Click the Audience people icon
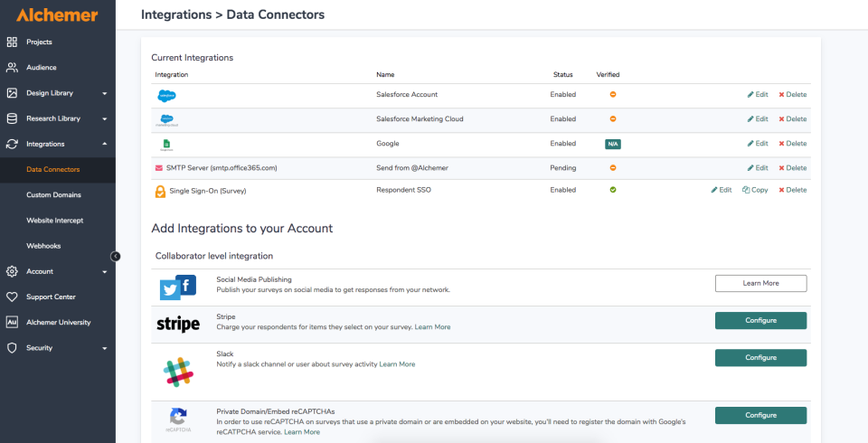868x443 pixels. (12, 67)
